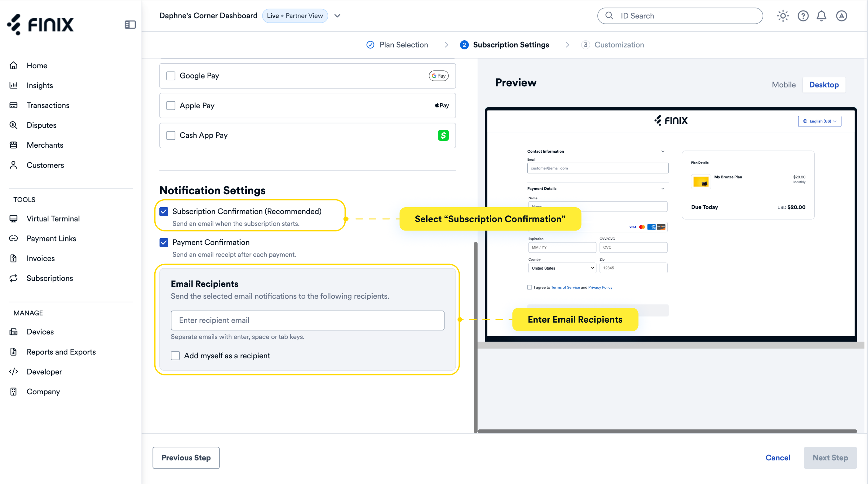Switch preview to Desktop tab
The image size is (868, 484).
(x=824, y=85)
